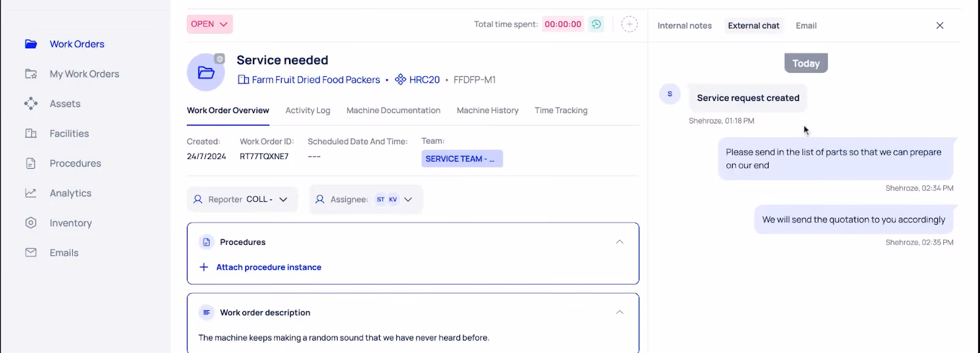Click the facility building icon near Farm Fruit
The width and height of the screenshot is (980, 353).
tap(243, 80)
